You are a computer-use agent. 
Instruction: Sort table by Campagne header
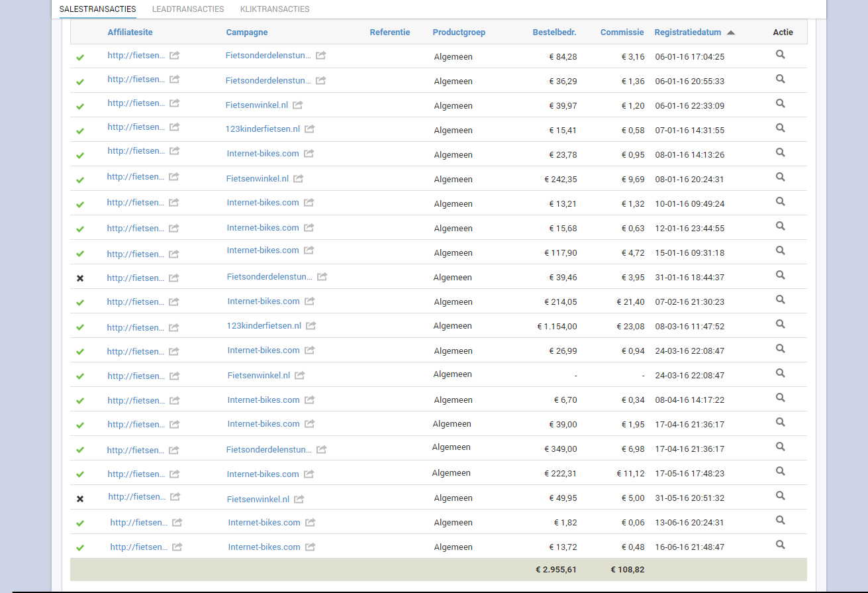247,32
